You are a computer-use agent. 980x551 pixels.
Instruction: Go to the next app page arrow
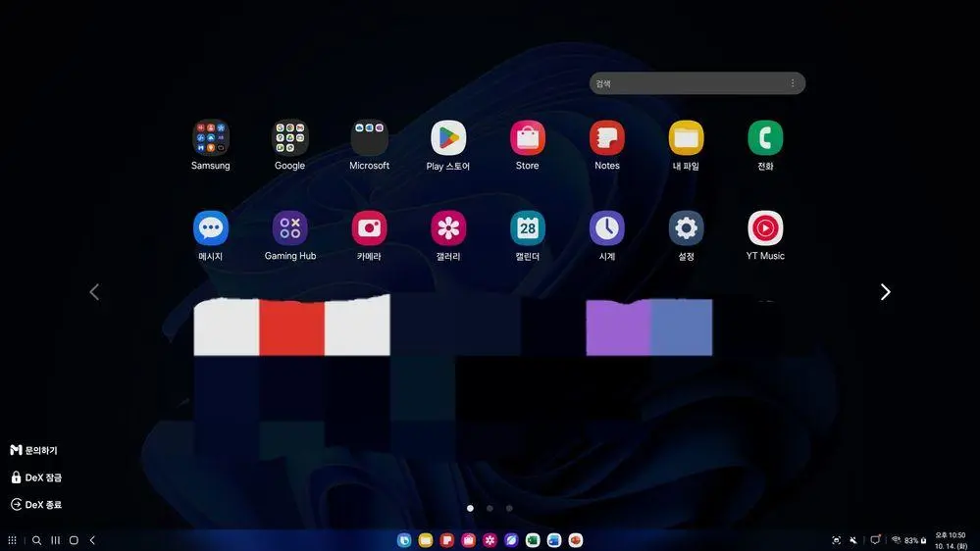[885, 292]
